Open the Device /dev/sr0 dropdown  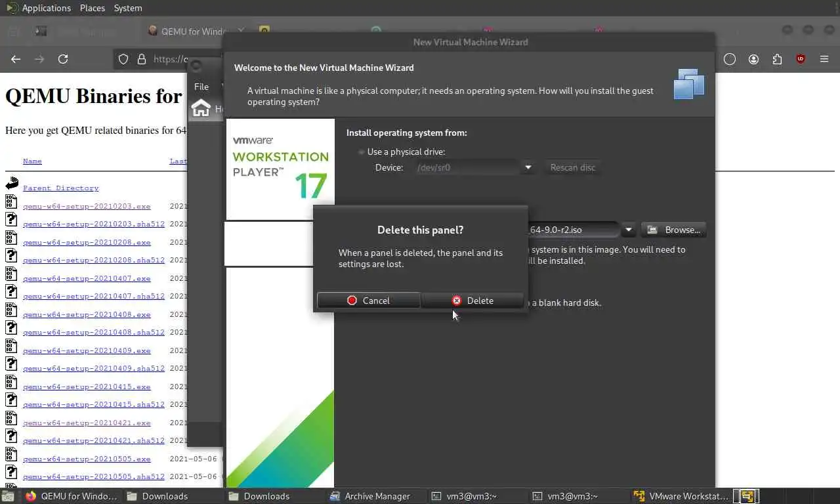tap(528, 167)
